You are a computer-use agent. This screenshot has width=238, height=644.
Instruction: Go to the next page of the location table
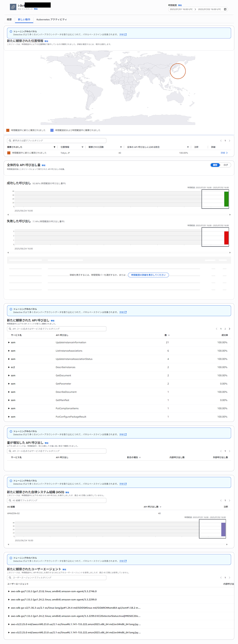pos(230,141)
